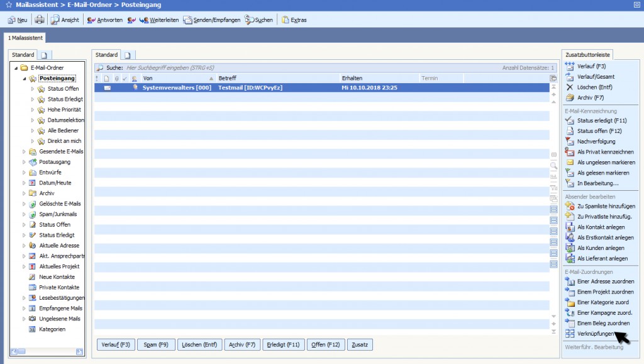Open the Antworten reply option
This screenshot has height=364, width=644.
coord(105,20)
